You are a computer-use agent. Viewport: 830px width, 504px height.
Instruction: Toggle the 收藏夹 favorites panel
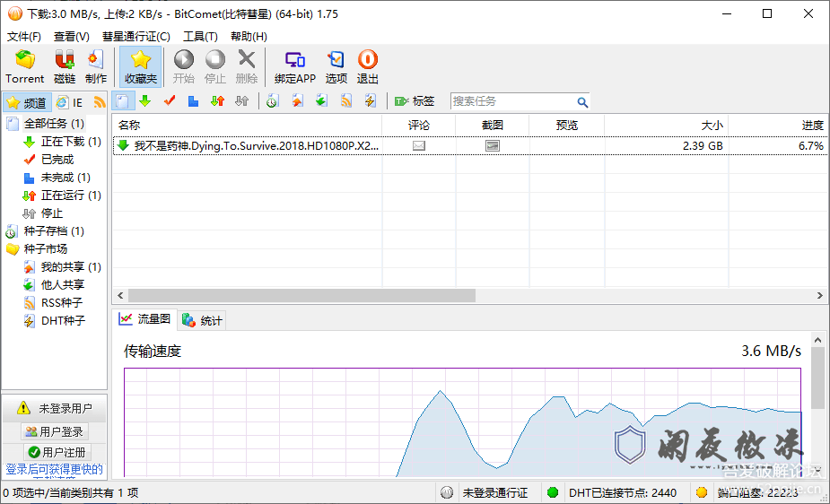pos(140,66)
